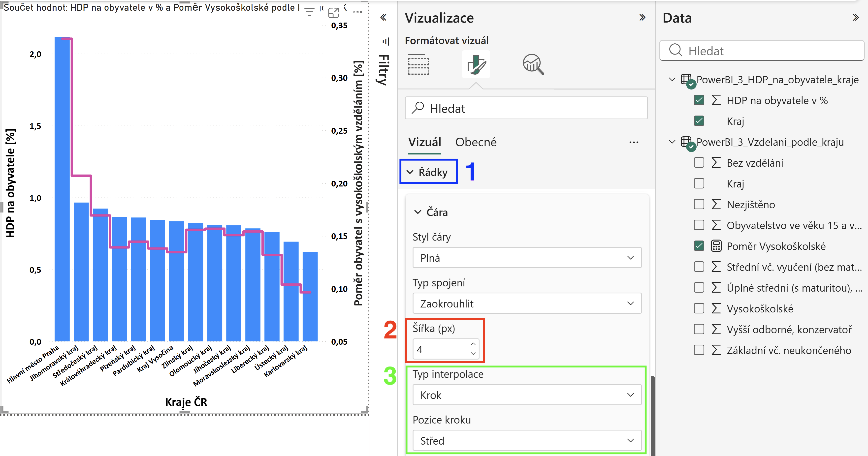Uncheck the Poměr Vysokoškolské measure
Viewport: 868px width, 456px height.
699,246
